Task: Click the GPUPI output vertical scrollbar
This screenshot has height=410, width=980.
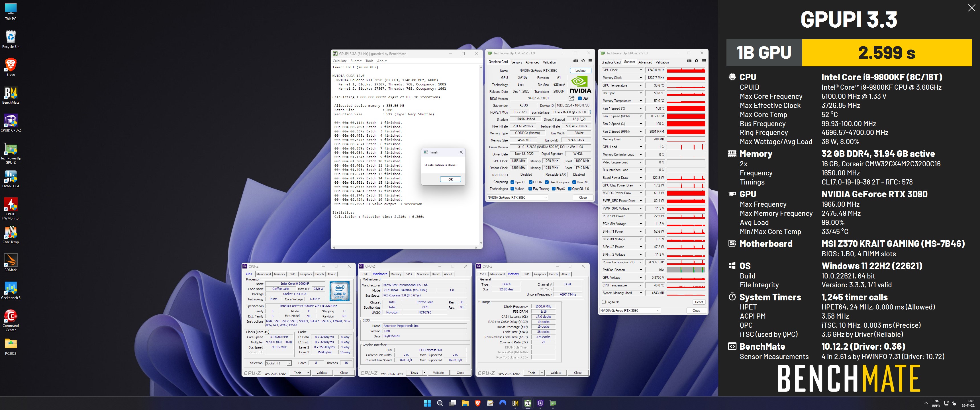Action: 481,155
